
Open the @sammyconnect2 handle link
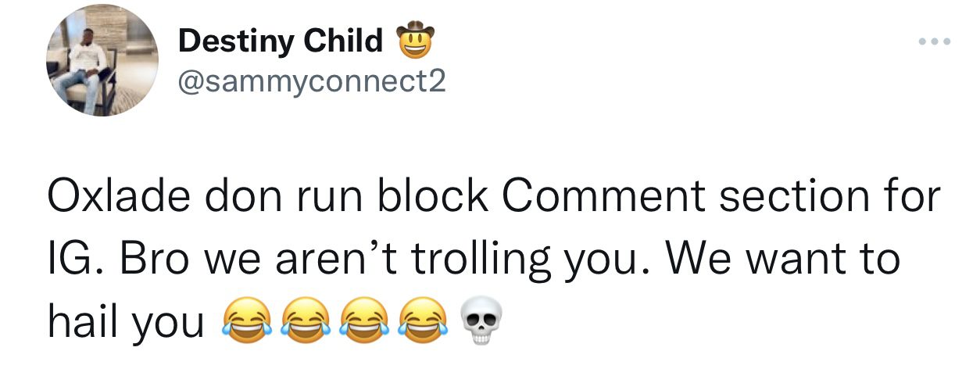[x=313, y=81]
